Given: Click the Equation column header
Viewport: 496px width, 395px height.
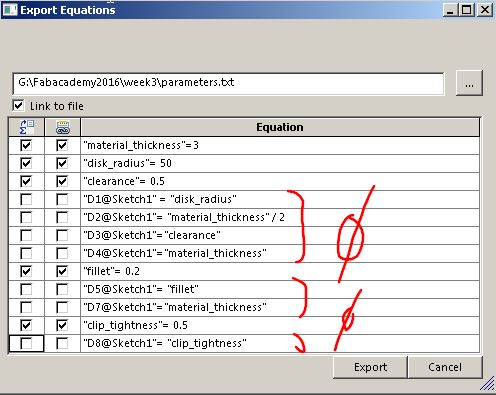Looking at the screenshot, I should [x=280, y=127].
